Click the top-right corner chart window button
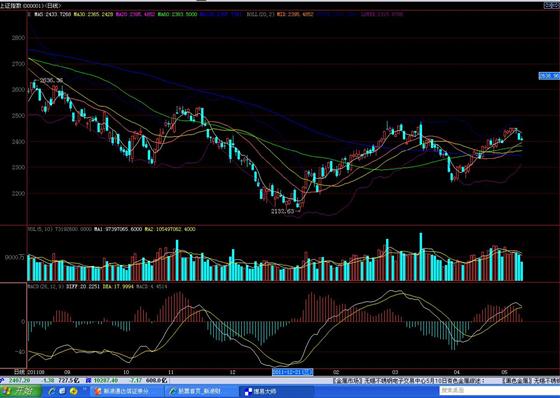The height and width of the screenshot is (398, 560). pyautogui.click(x=552, y=5)
